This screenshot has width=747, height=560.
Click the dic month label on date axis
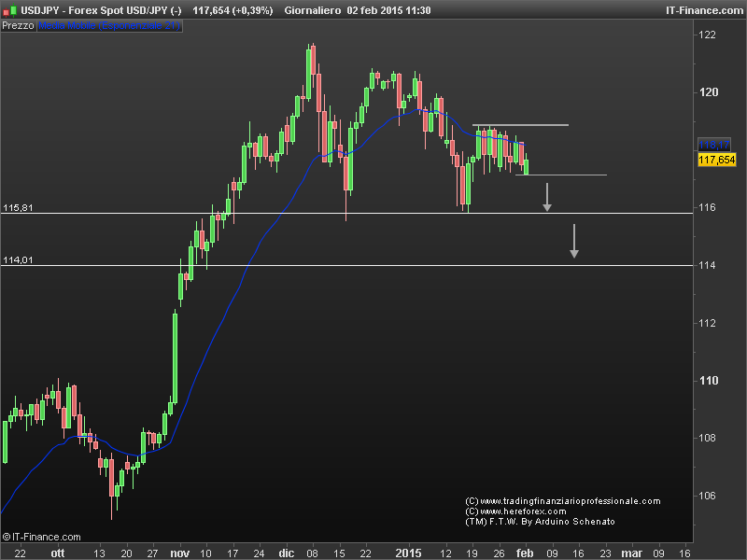click(x=287, y=553)
